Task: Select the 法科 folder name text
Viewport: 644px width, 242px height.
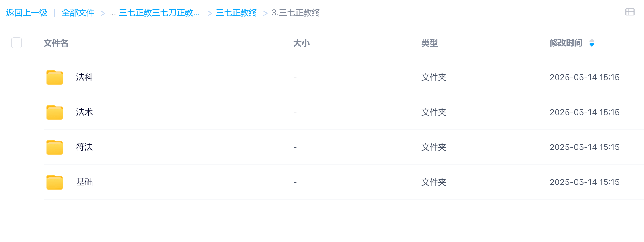Action: (x=84, y=77)
